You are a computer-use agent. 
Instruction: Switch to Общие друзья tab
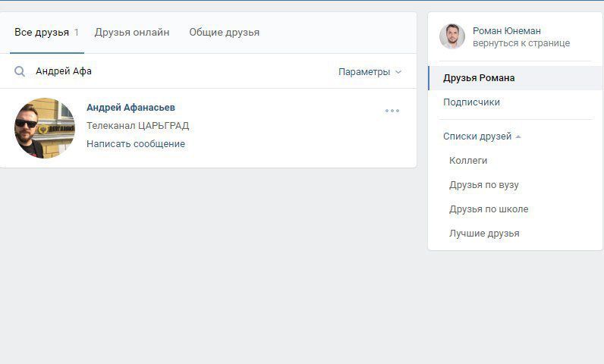[x=224, y=33]
